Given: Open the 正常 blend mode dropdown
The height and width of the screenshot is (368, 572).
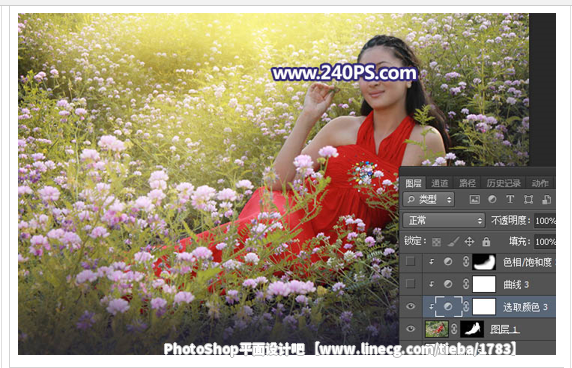Looking at the screenshot, I should (x=444, y=220).
